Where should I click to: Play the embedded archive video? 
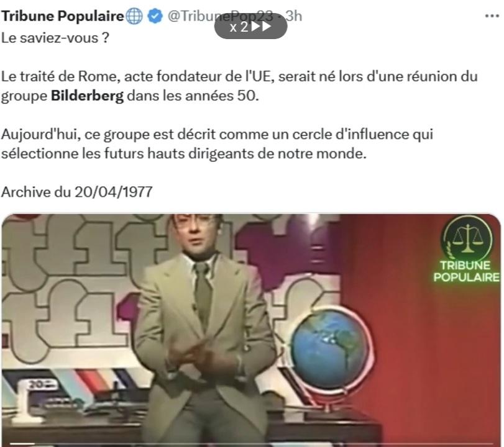click(251, 330)
